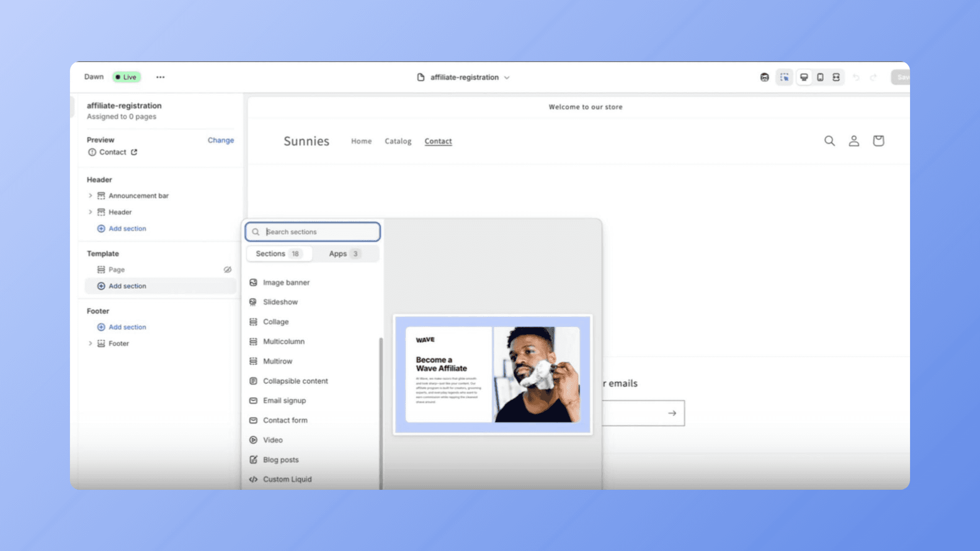The width and height of the screenshot is (980, 551).
Task: Click the Change preview link
Action: pyautogui.click(x=220, y=140)
